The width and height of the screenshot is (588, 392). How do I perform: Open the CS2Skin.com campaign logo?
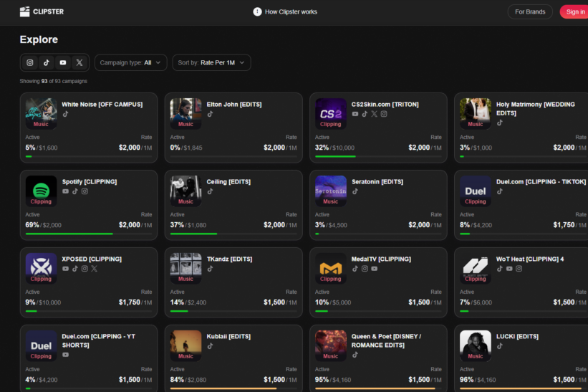(331, 114)
